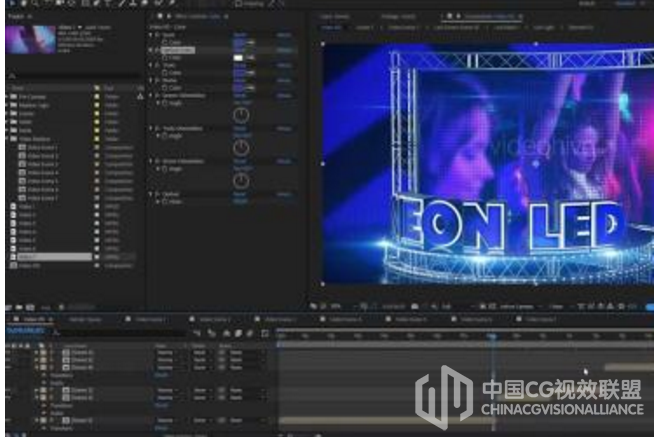Viewport: 655px width, 437px height.
Task: Click the current time indicator on timeline ruler
Action: tap(492, 336)
